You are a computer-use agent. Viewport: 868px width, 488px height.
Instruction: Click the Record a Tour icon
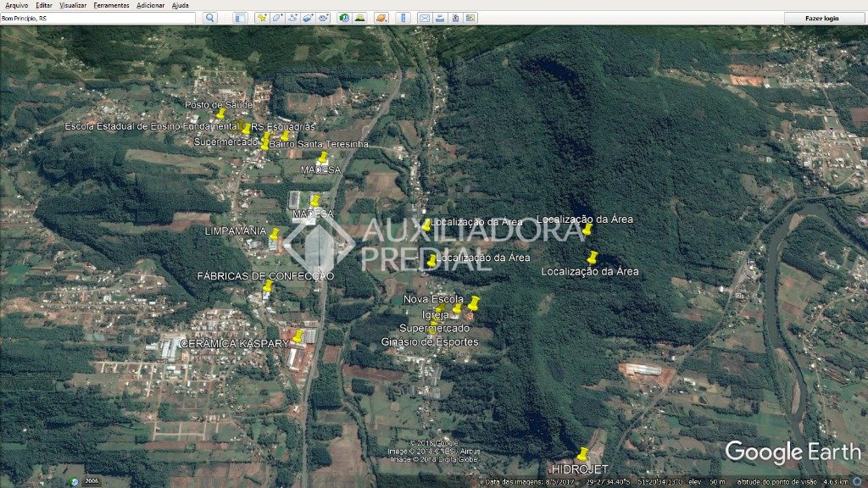coord(323,18)
